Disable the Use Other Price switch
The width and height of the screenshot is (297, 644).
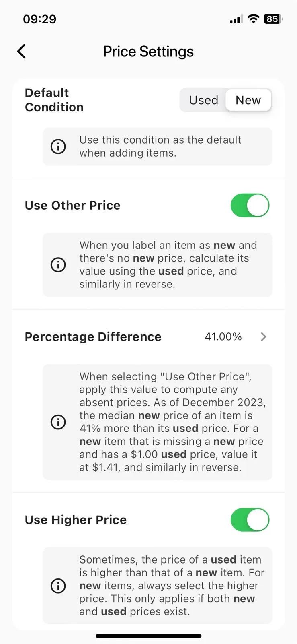tap(250, 205)
